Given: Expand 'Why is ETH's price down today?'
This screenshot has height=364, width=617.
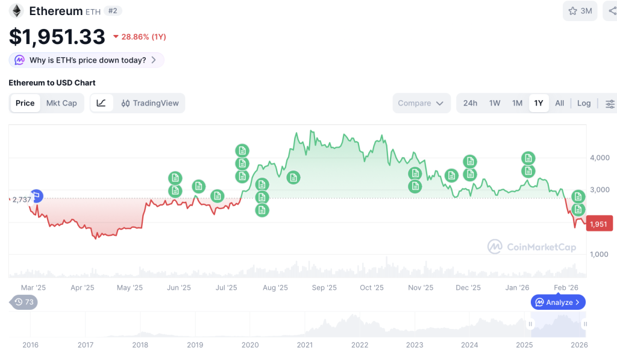Looking at the screenshot, I should tap(86, 60).
